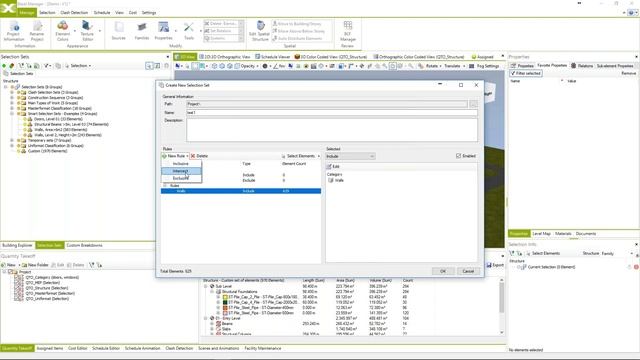
Task: Click the Walls category item icon
Action: (x=331, y=180)
